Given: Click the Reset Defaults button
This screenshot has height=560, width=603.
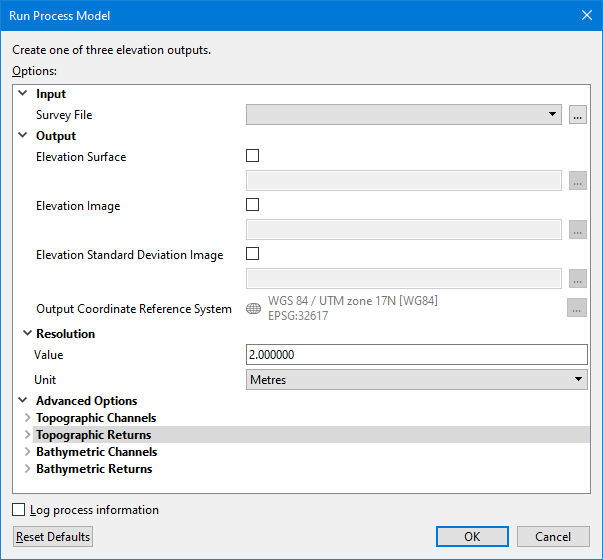Looking at the screenshot, I should (53, 537).
